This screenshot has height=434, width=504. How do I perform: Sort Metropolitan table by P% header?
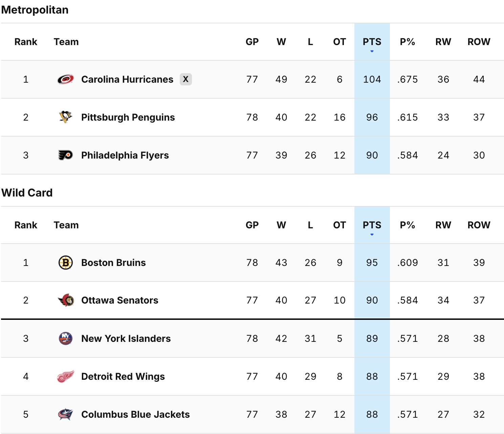point(408,42)
